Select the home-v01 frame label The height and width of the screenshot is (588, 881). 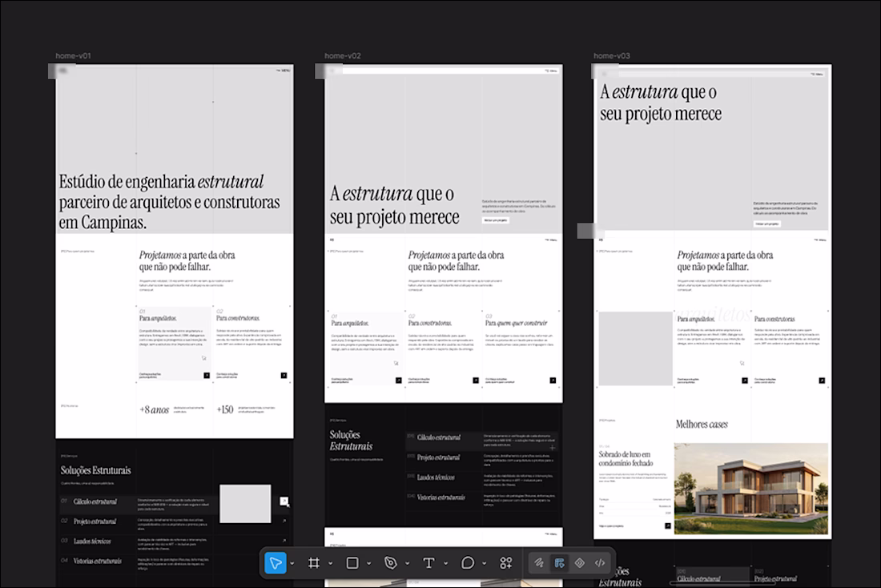pos(73,55)
